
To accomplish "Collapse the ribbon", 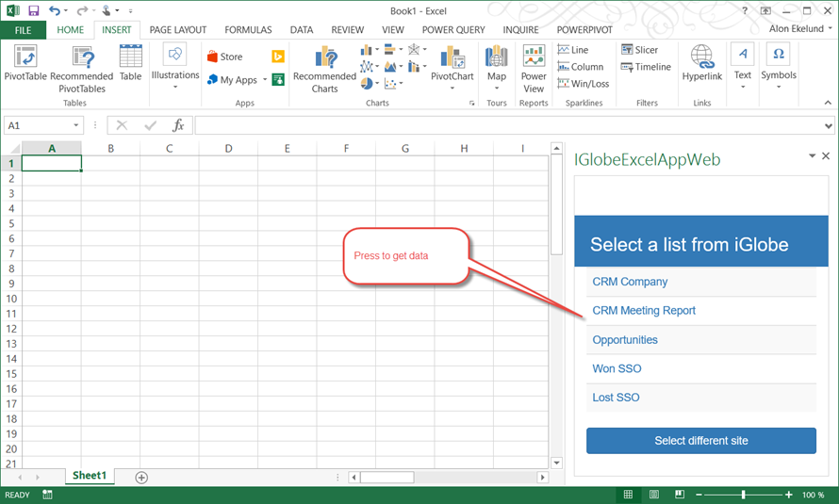I will 828,103.
